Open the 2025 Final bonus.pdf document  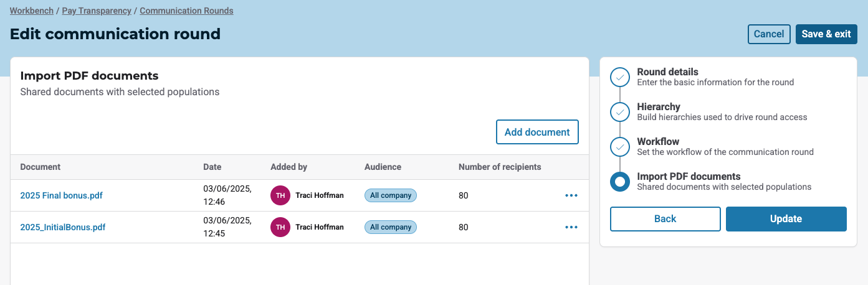61,195
